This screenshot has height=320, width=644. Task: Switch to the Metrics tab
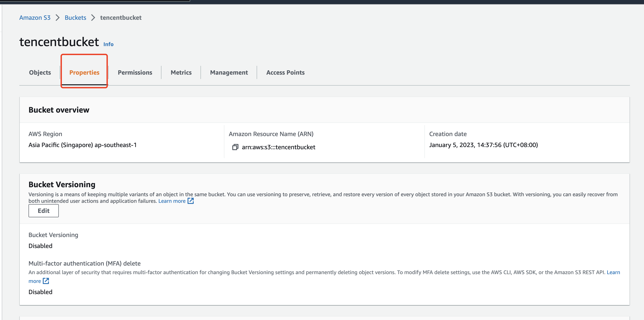click(181, 73)
